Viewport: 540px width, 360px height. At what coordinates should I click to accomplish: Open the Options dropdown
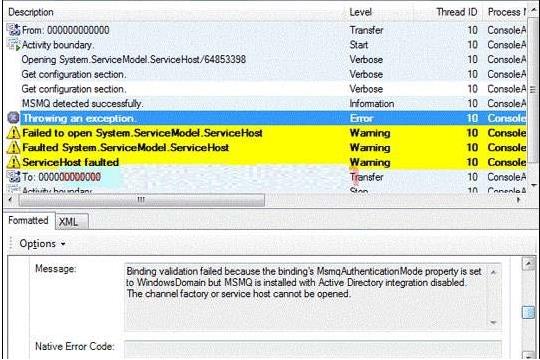coord(42,244)
